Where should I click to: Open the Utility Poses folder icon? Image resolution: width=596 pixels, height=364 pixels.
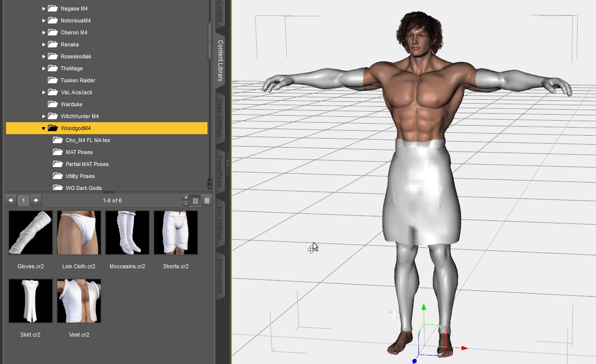click(x=57, y=176)
